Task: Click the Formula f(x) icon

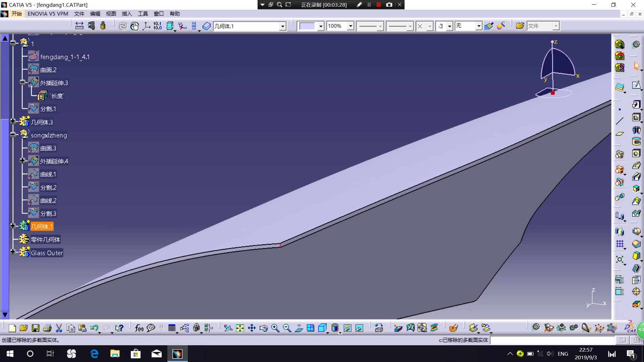Action: (x=139, y=328)
